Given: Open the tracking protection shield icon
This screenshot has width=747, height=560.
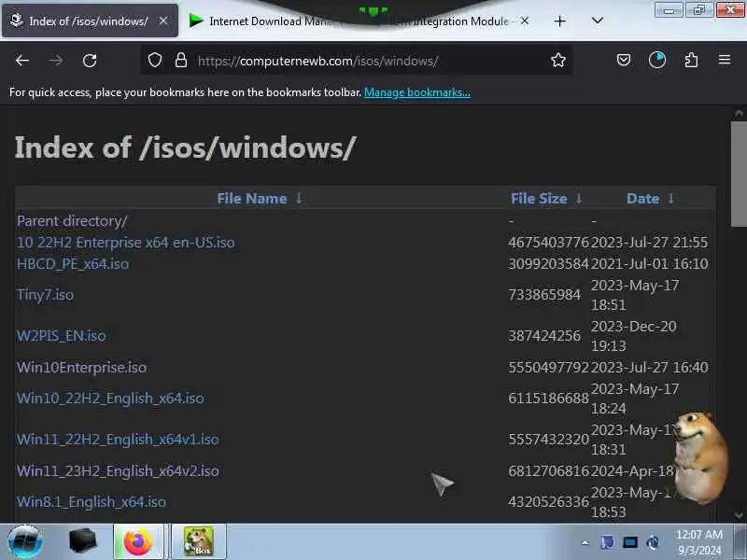Looking at the screenshot, I should pyautogui.click(x=155, y=61).
